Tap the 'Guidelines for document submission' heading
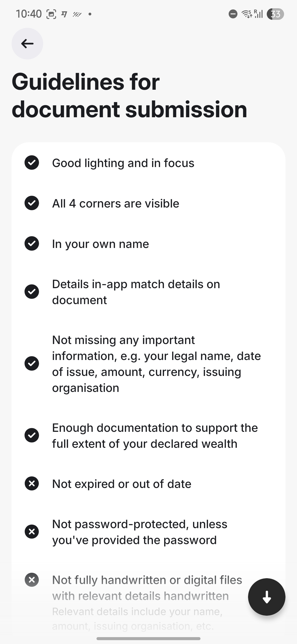The width and height of the screenshot is (297, 644). click(129, 95)
